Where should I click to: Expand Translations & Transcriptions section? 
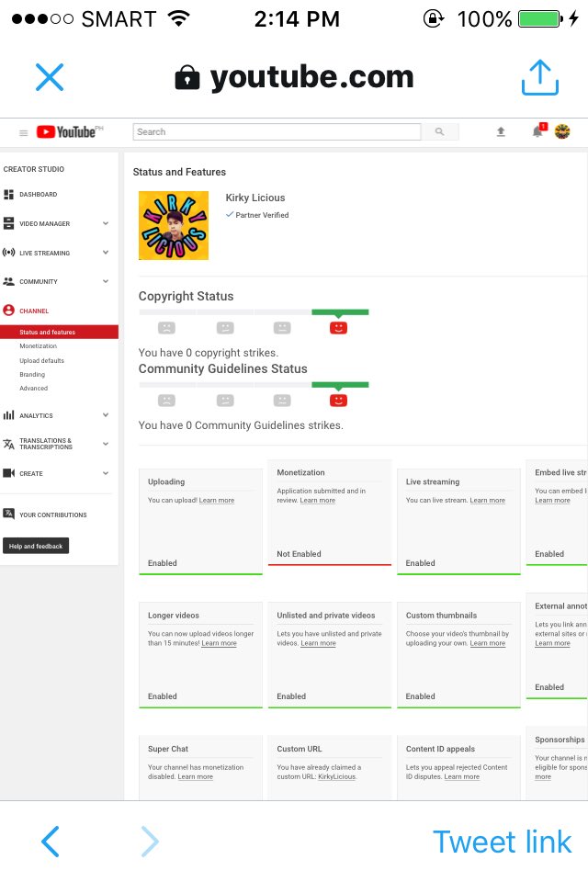106,444
